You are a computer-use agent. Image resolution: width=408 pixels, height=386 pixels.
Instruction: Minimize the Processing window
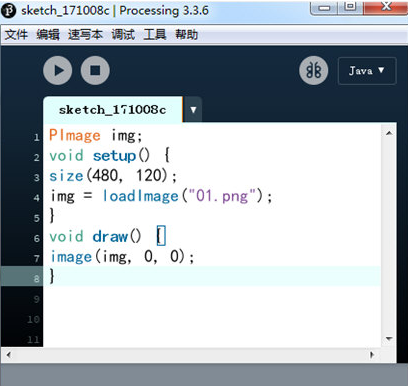point(324,7)
